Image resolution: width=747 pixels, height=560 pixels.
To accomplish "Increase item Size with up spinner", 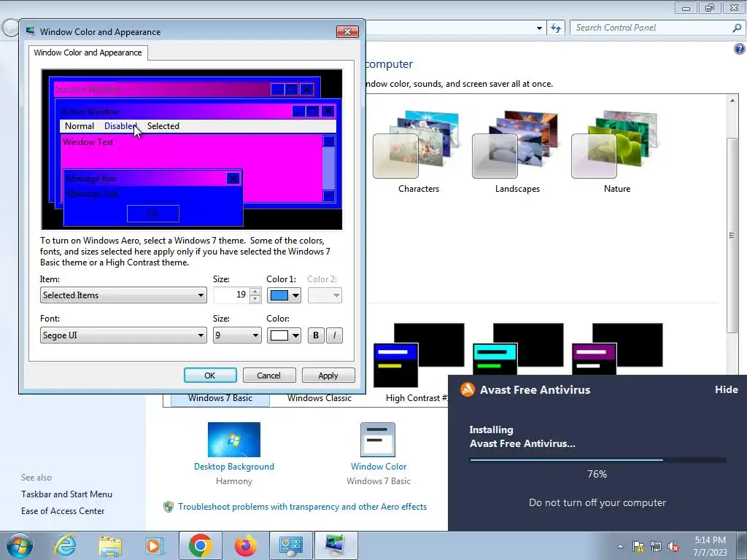I will click(x=255, y=292).
